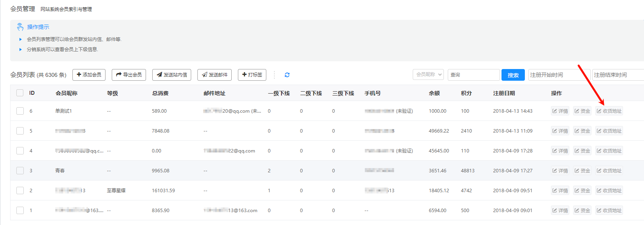
Task: Open 收货地址 for member ID 6
Action: click(x=609, y=111)
